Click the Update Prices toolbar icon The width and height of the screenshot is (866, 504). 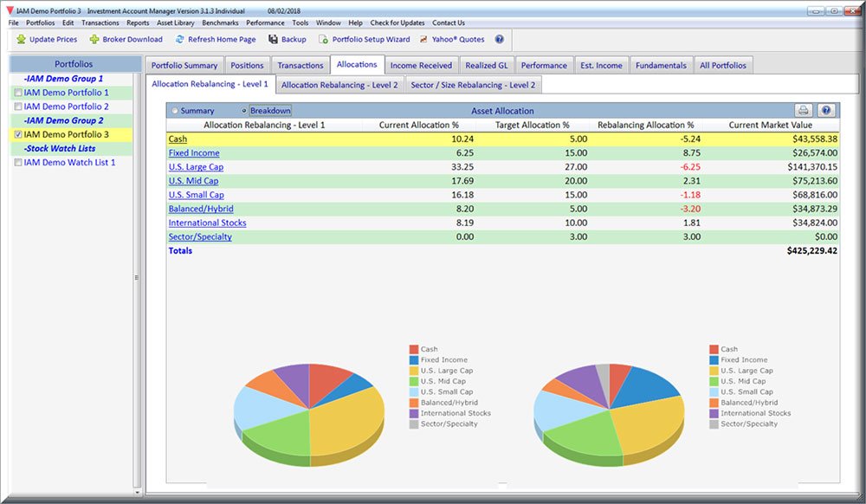click(x=21, y=39)
